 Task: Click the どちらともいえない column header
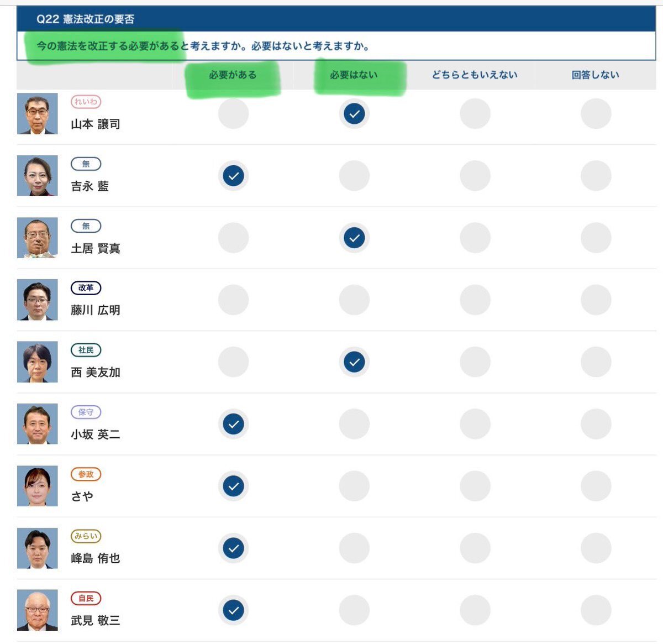pyautogui.click(x=475, y=75)
